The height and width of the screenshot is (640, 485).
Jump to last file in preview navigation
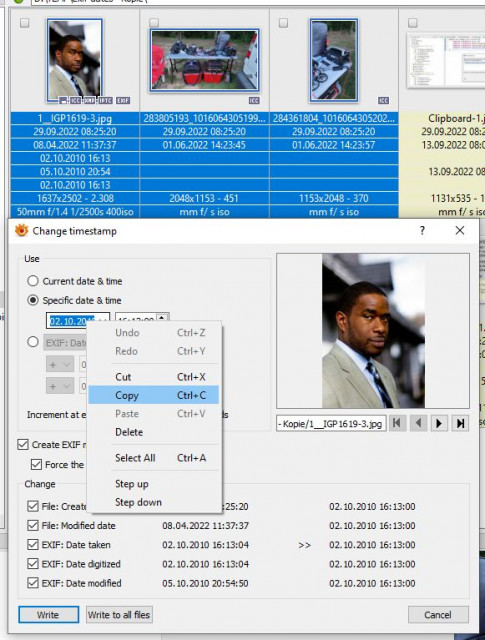click(460, 423)
